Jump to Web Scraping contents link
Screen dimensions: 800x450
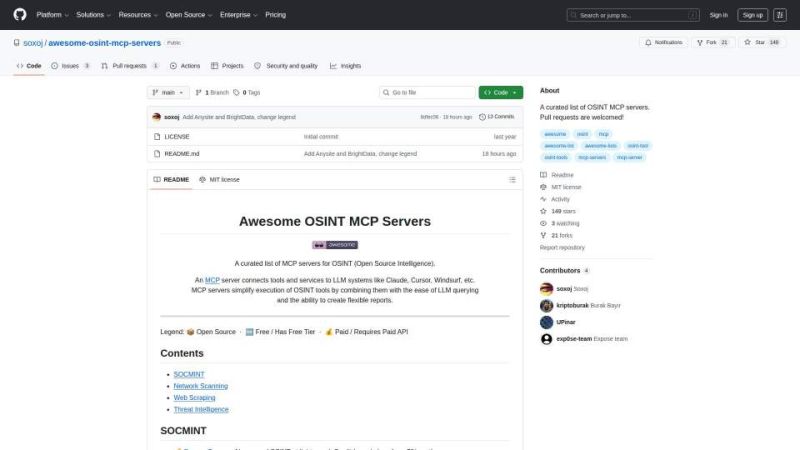coord(194,398)
